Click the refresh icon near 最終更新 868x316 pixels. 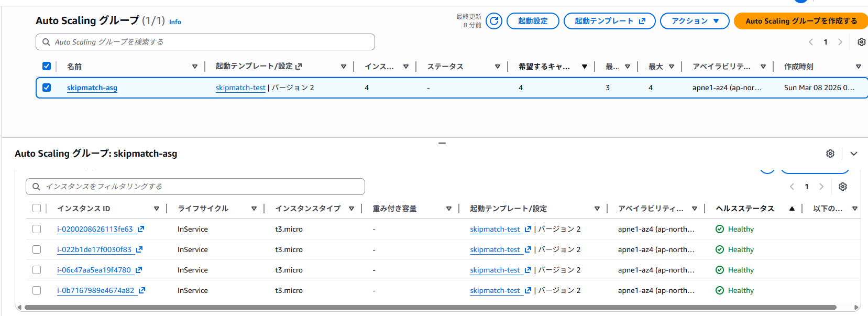[x=493, y=21]
